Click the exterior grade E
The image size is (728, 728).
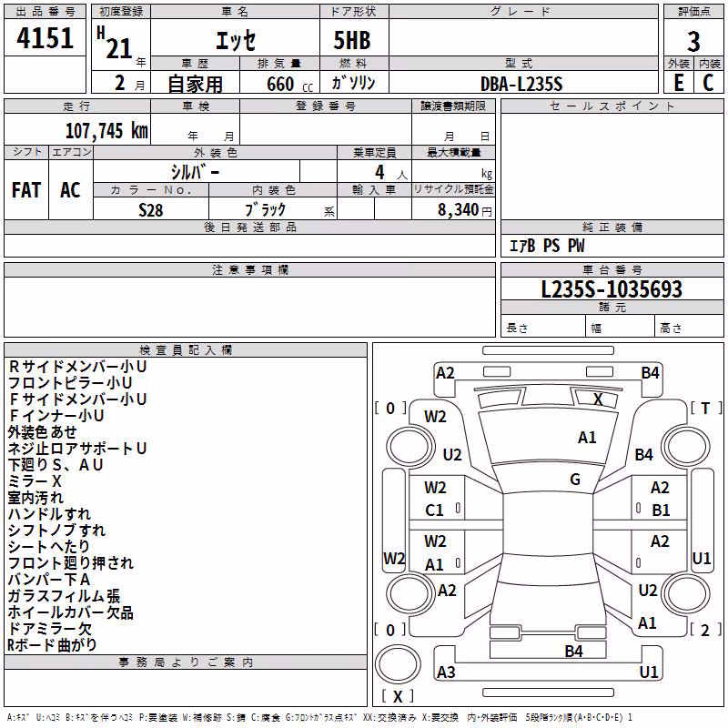point(679,83)
